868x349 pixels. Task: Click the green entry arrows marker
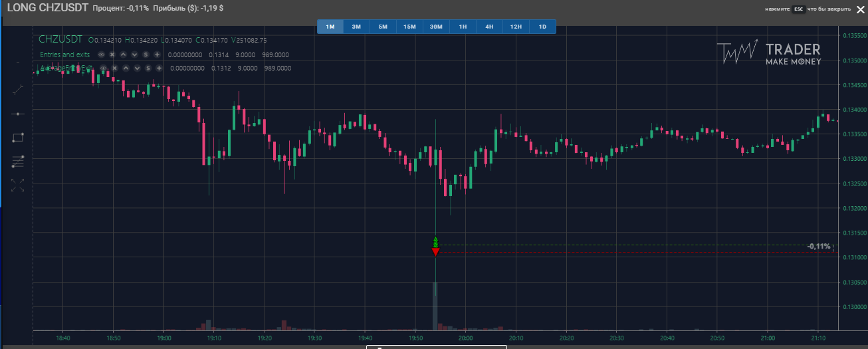click(x=435, y=242)
